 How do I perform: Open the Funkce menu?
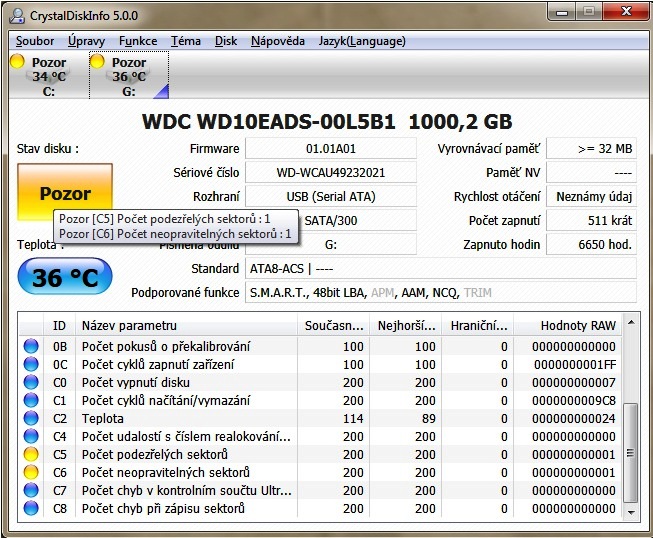point(138,41)
